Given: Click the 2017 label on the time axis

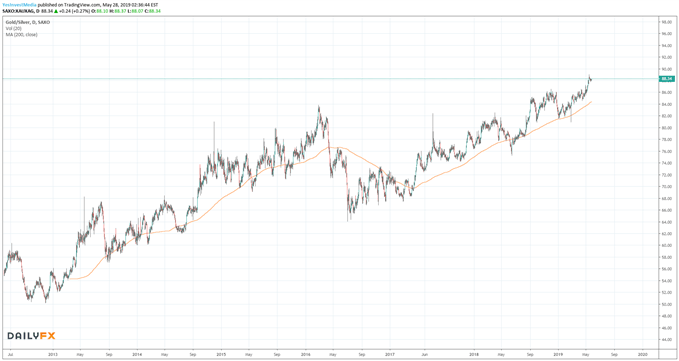Looking at the screenshot, I should pyautogui.click(x=390, y=354).
